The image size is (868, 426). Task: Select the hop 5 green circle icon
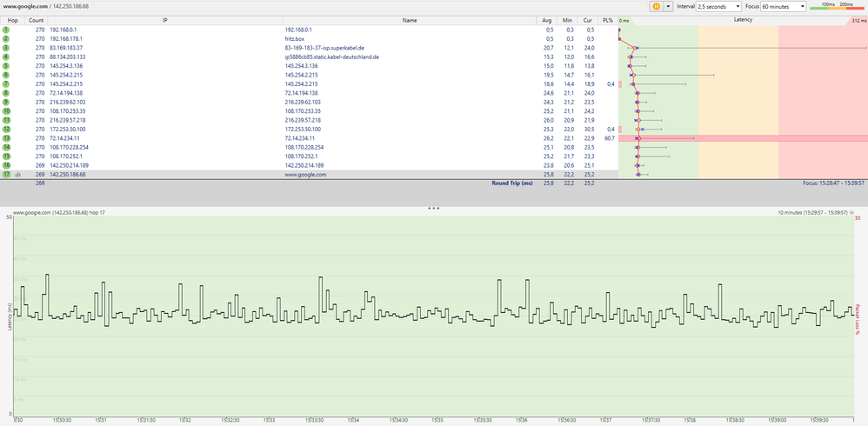pos(6,66)
